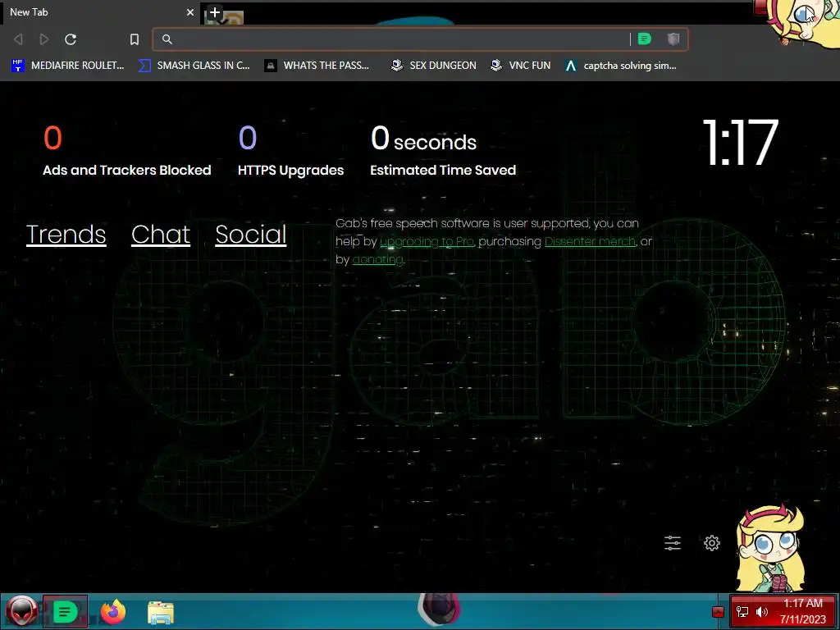The image size is (840, 630).
Task: Open File Explorer from the taskbar
Action: (x=161, y=613)
